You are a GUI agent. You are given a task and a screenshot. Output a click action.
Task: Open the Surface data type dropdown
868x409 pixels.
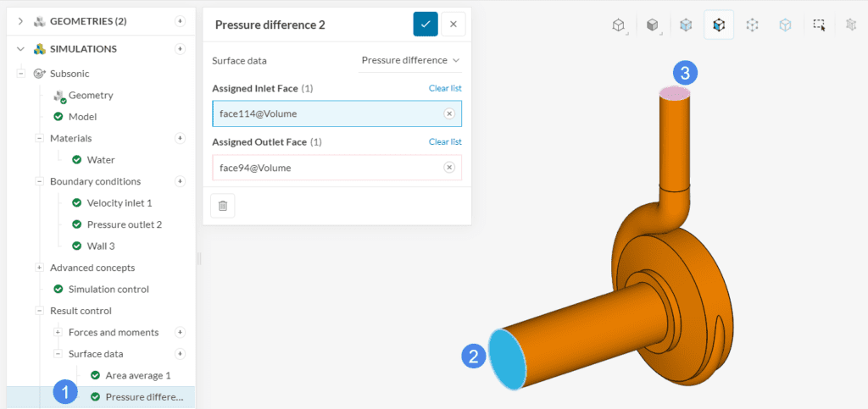(x=410, y=60)
